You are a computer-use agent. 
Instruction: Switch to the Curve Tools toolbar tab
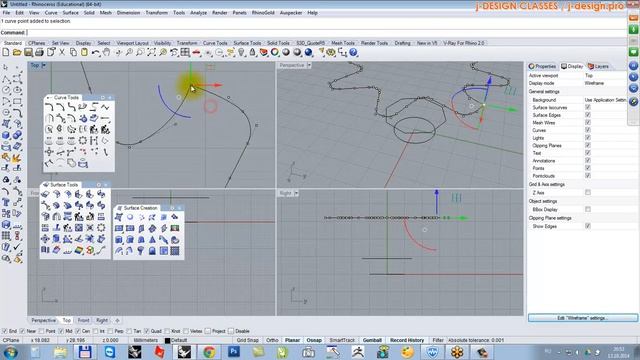pos(215,43)
